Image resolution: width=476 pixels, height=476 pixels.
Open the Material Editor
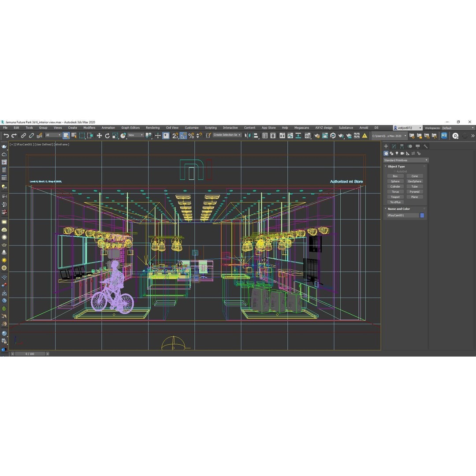[307, 135]
